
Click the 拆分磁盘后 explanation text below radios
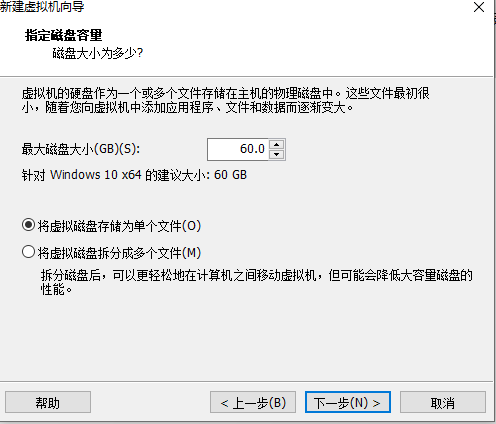pyautogui.click(x=257, y=282)
